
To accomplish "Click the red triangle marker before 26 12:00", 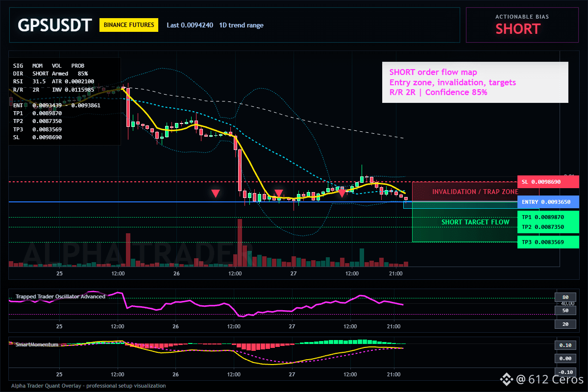I will click(215, 194).
